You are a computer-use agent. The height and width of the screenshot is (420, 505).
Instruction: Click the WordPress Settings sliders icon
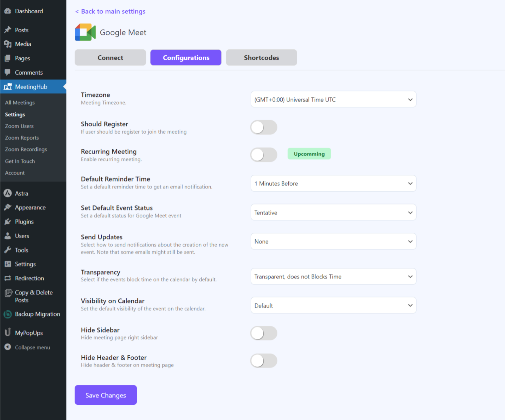[8, 264]
